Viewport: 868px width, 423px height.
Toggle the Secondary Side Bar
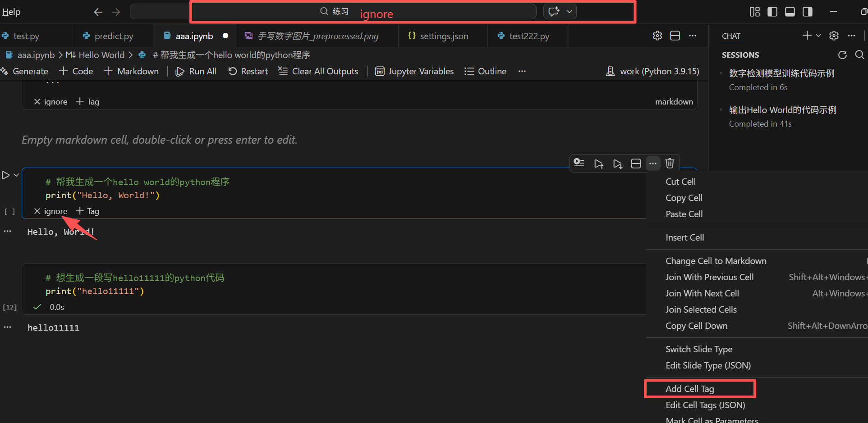tap(808, 12)
